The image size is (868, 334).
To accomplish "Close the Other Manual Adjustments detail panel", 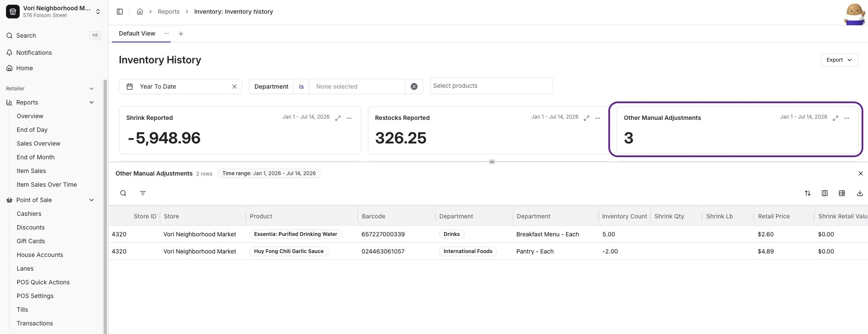I will pos(861,173).
